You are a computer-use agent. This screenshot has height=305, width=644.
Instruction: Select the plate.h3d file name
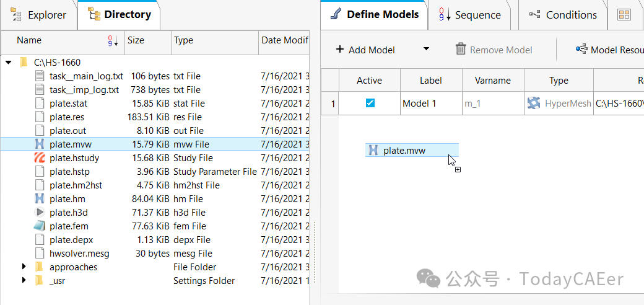(x=69, y=212)
